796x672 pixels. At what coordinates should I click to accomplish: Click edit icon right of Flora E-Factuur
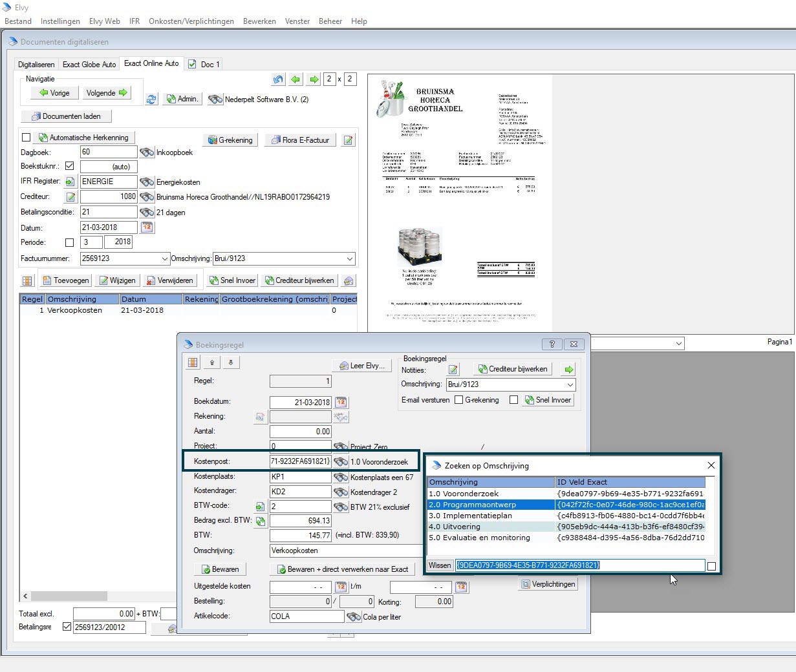pyautogui.click(x=348, y=140)
